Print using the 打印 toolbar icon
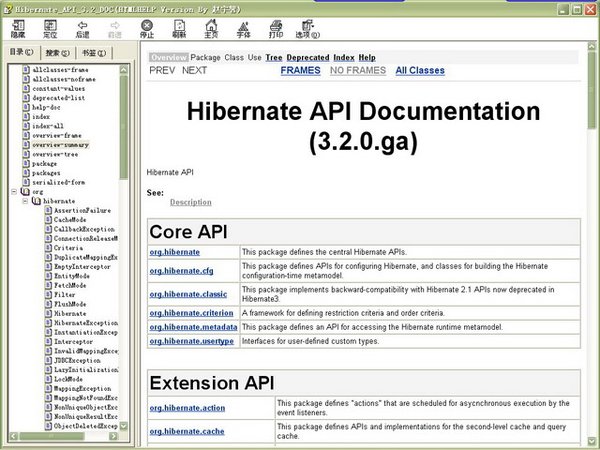The height and width of the screenshot is (450, 600). 276,25
